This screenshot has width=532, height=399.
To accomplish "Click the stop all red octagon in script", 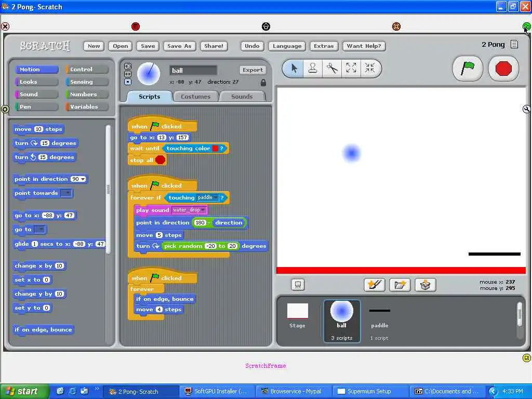I will [160, 160].
